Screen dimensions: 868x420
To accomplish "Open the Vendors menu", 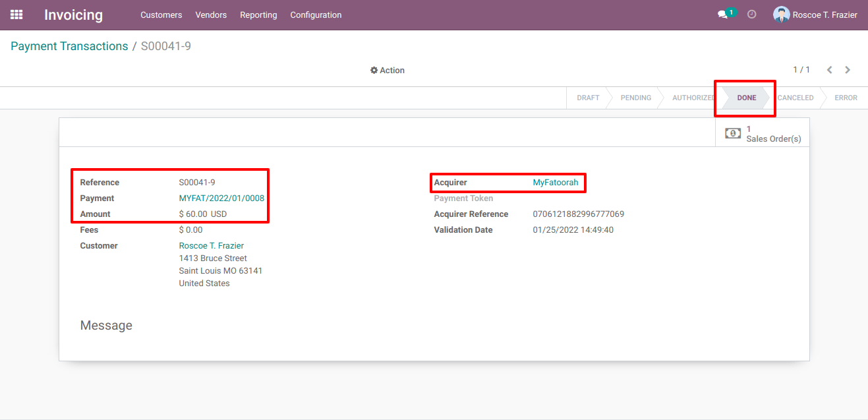I will point(211,15).
